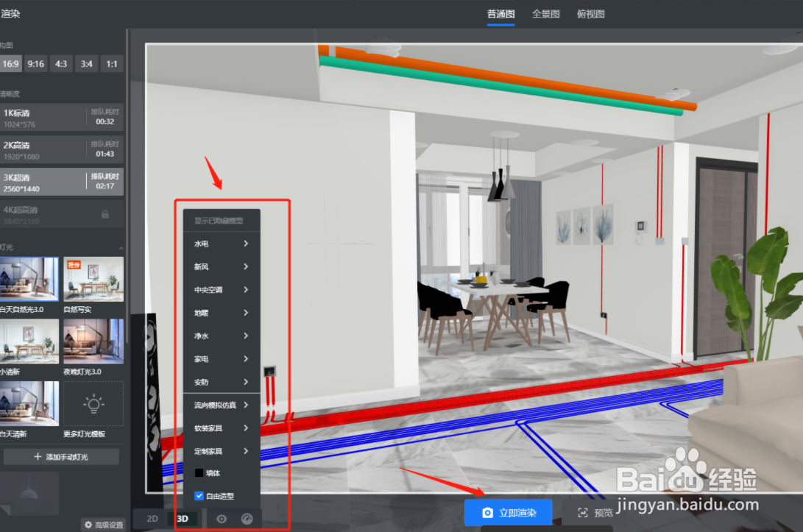The width and height of the screenshot is (803, 532).
Task: Expand the 流向模拟仿真 submenu arrow
Action: [246, 405]
